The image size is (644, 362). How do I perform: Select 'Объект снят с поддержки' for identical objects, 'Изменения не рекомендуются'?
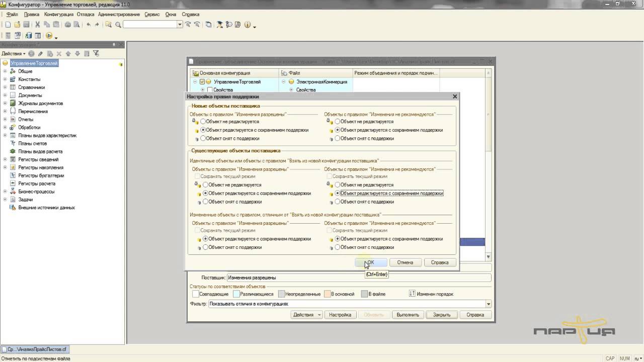tap(338, 202)
